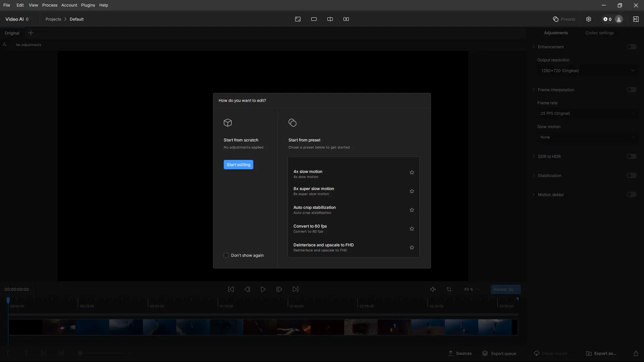The image size is (644, 362).
Task: Click the Start editing button
Action: [x=238, y=164]
